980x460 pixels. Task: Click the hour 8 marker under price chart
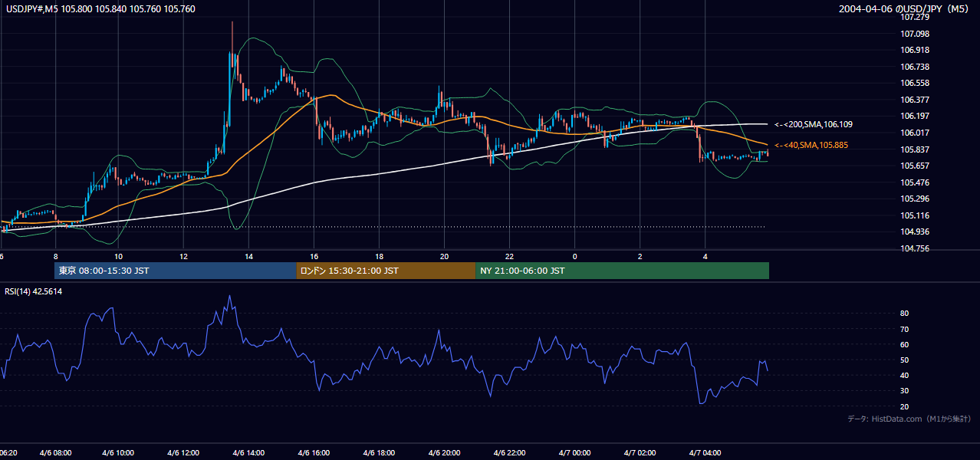coord(55,256)
